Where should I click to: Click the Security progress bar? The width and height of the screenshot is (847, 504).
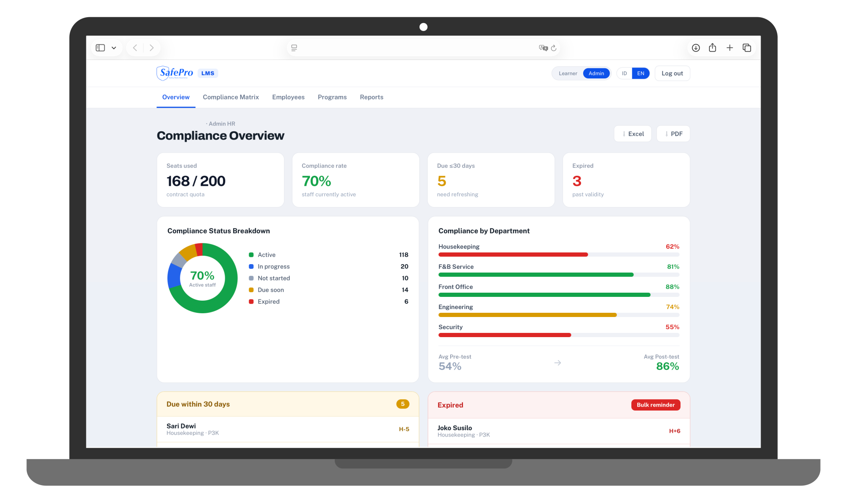pyautogui.click(x=559, y=335)
